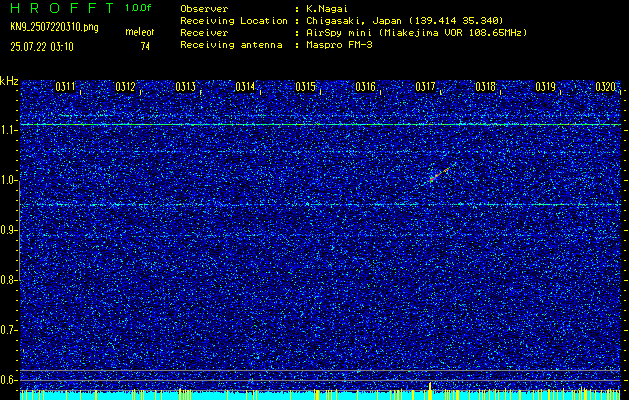Click the Receiver label

pos(204,33)
